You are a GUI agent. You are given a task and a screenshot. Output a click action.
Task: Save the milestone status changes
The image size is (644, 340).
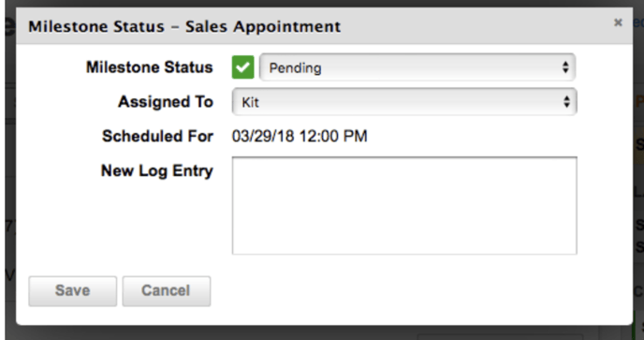click(x=73, y=291)
